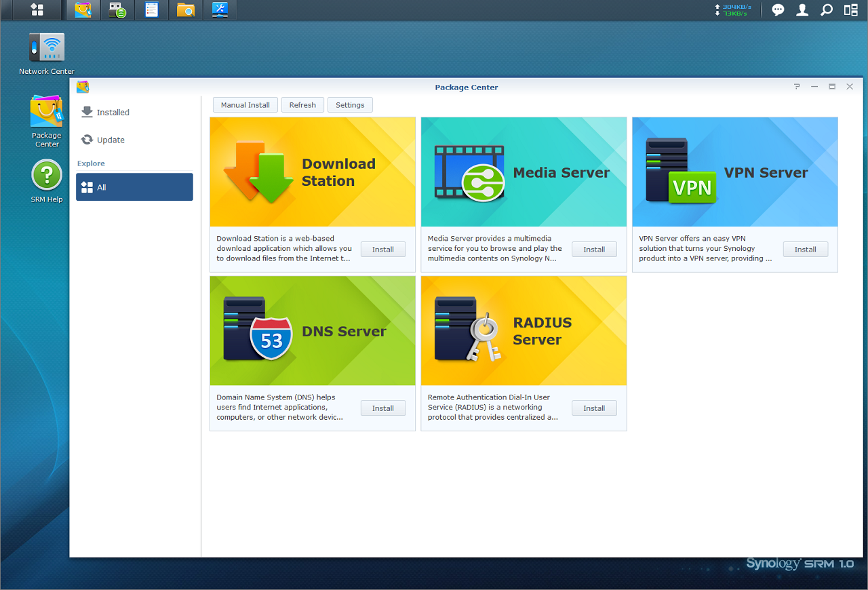Viewport: 868px width, 590px height.
Task: Open Package Center Settings button
Action: [350, 105]
